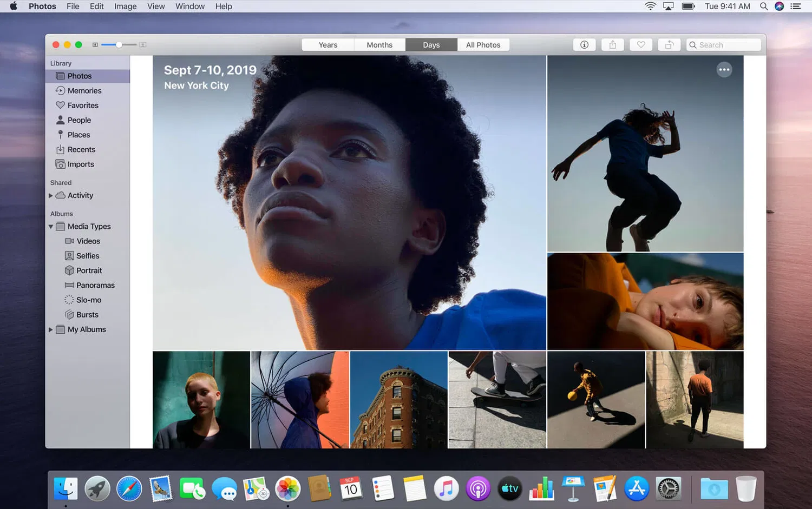Select the basketball player photo thumbnail
The height and width of the screenshot is (509, 812).
(x=596, y=400)
